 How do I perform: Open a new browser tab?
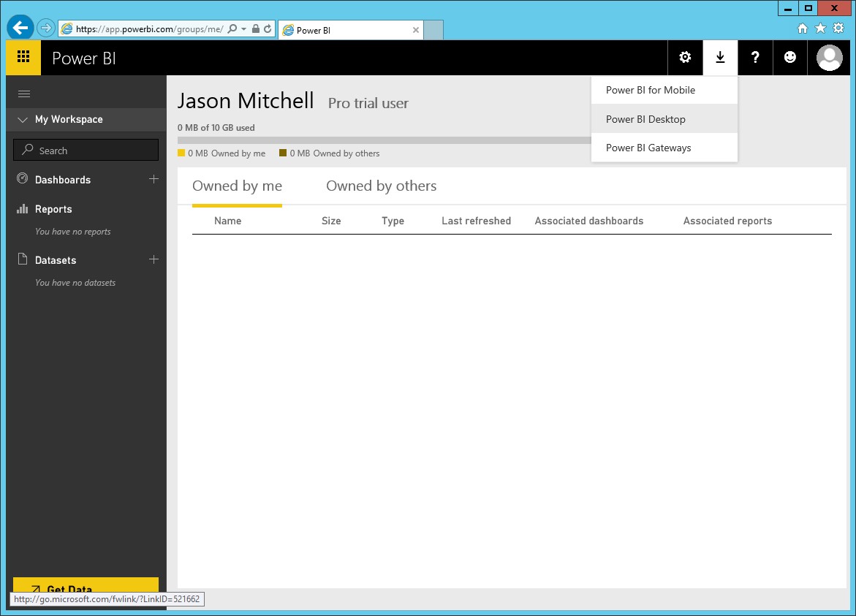[x=433, y=30]
